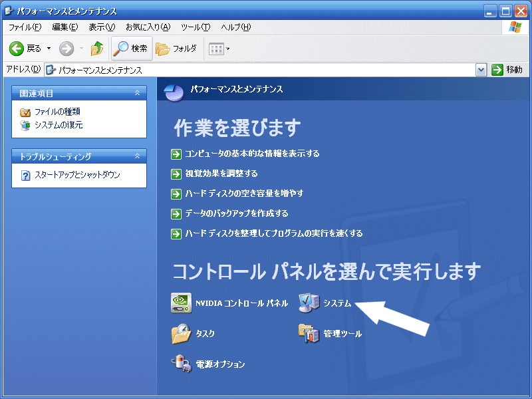Viewport: 532px width, 399px height.
Task: Open ツール(T) menu
Action: pyautogui.click(x=196, y=27)
